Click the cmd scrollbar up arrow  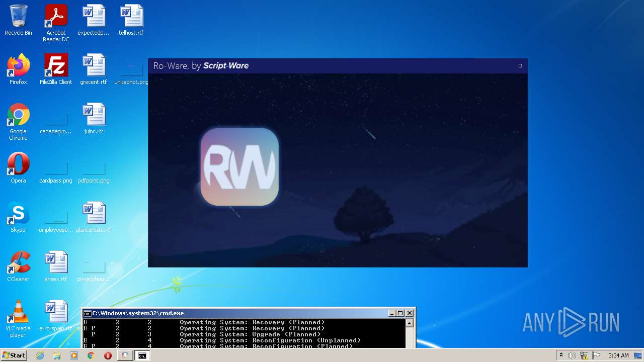pyautogui.click(x=410, y=323)
